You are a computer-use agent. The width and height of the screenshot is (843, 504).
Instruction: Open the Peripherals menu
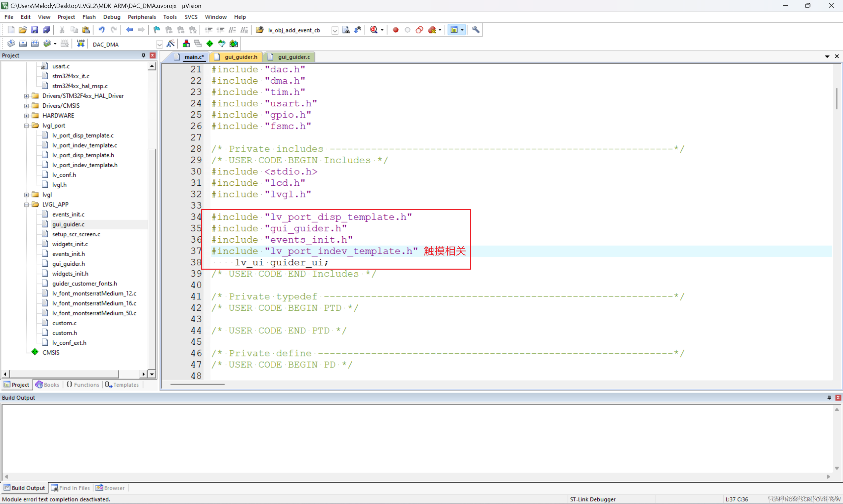coord(142,17)
